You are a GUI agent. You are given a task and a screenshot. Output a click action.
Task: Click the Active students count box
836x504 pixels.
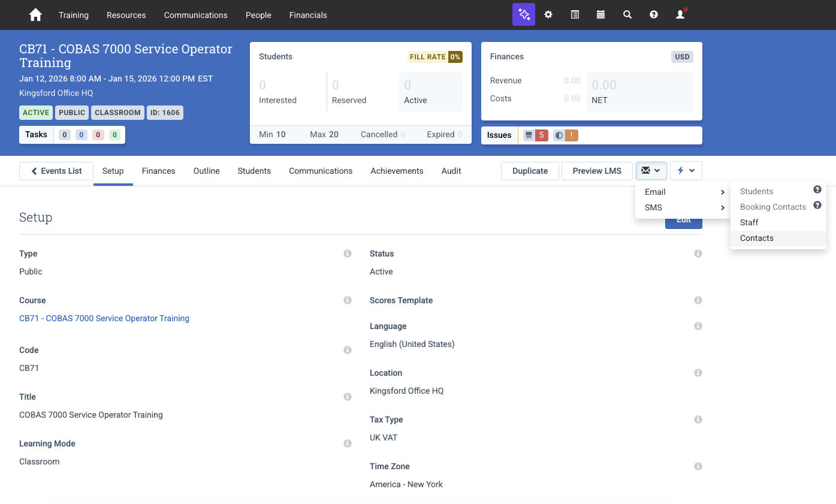430,92
